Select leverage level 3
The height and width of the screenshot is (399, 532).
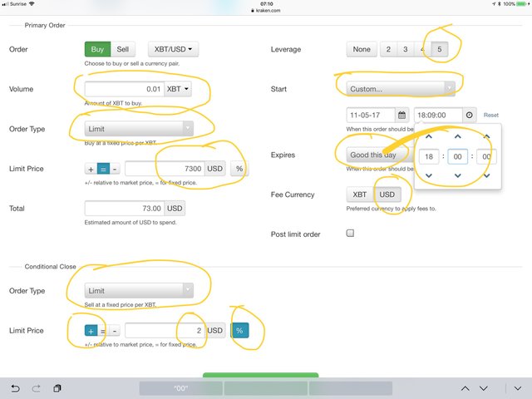coord(406,49)
